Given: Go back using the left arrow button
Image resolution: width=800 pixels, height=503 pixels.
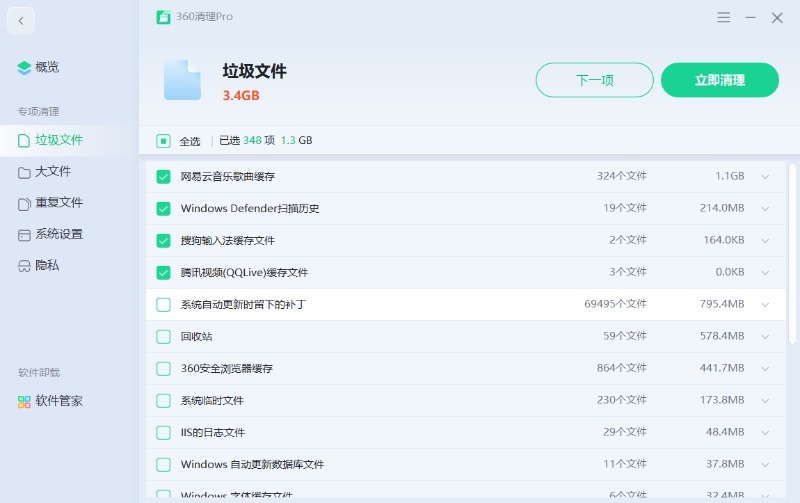Looking at the screenshot, I should point(21,21).
